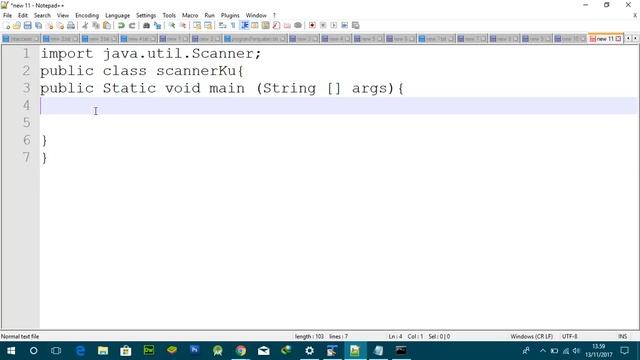Open the Windows Start menu
The height and width of the screenshot is (360, 640).
pyautogui.click(x=11, y=351)
